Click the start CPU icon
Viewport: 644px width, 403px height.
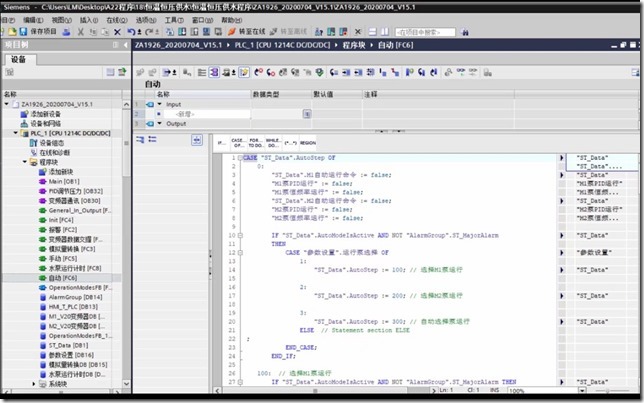pos(331,32)
